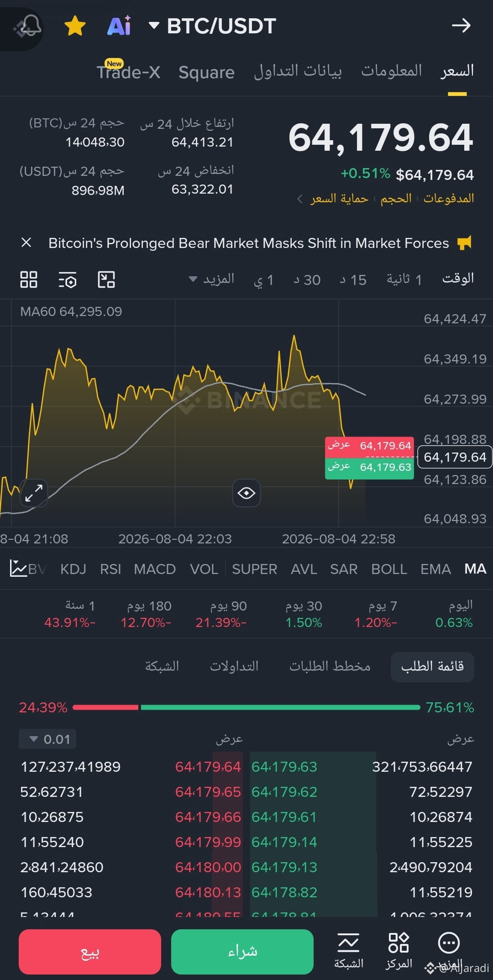Select ask price 64,179.64 in order book
Image resolution: width=493 pixels, height=980 pixels.
pyautogui.click(x=208, y=767)
